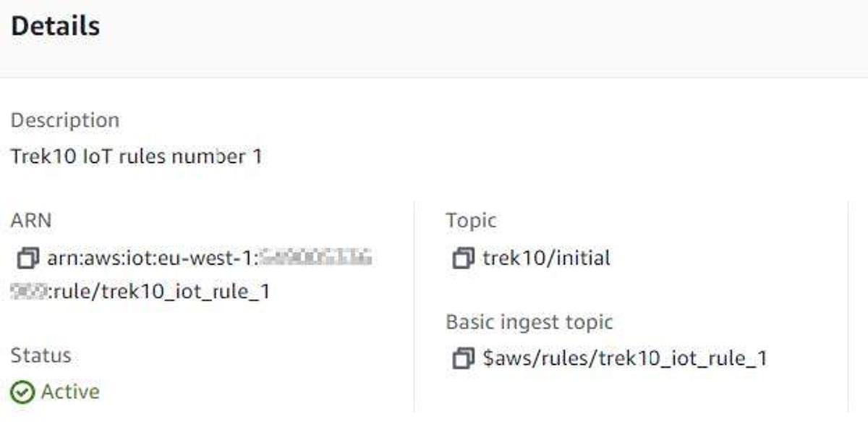Select the text 'Trek10 IoT rules number 1'

pos(136,156)
